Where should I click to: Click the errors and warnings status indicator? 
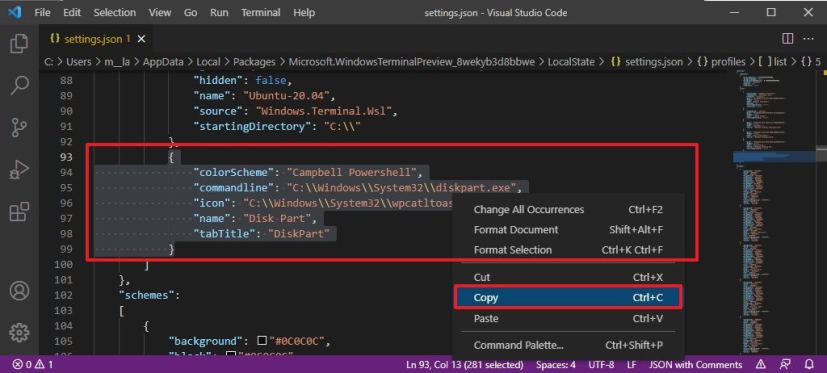click(x=33, y=365)
